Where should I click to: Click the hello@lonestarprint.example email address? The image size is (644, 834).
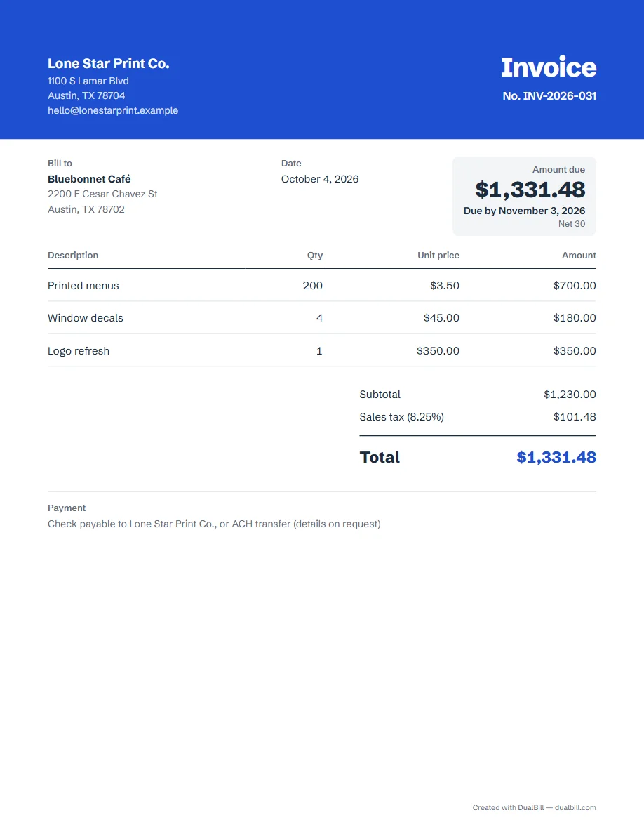point(113,111)
